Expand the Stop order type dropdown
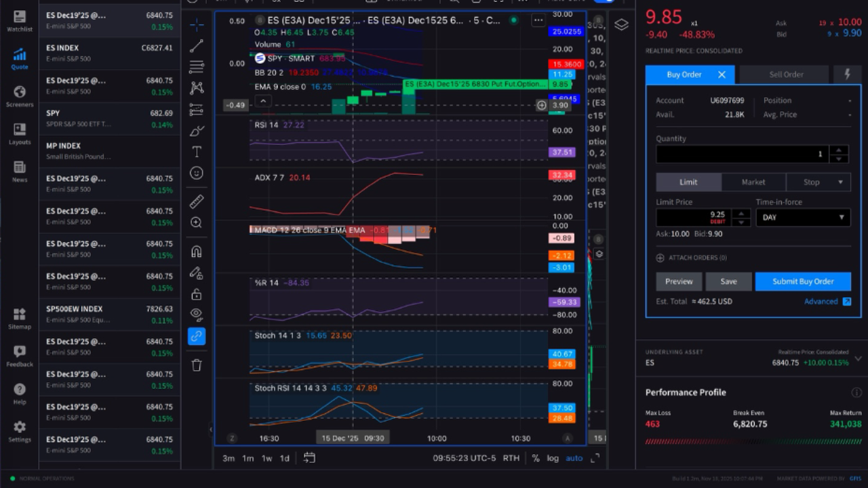The image size is (868, 488). click(818, 182)
